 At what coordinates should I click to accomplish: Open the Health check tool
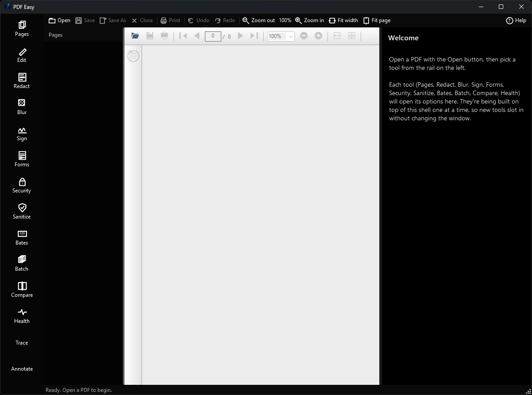[22, 316]
